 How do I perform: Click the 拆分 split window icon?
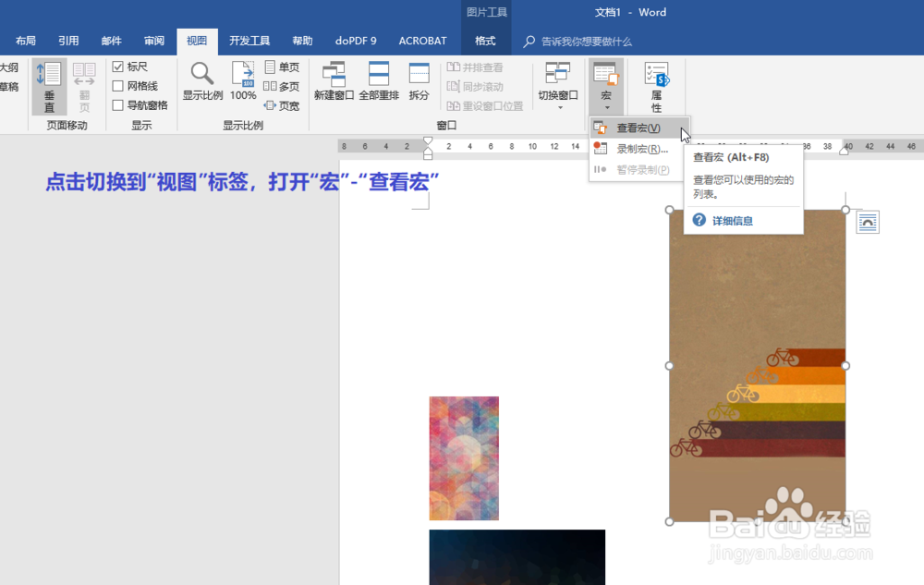419,83
